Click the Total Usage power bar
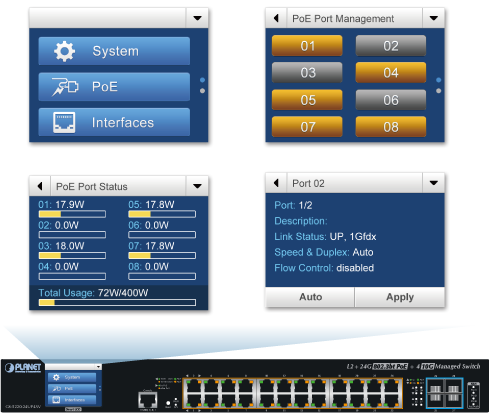 pyautogui.click(x=117, y=303)
